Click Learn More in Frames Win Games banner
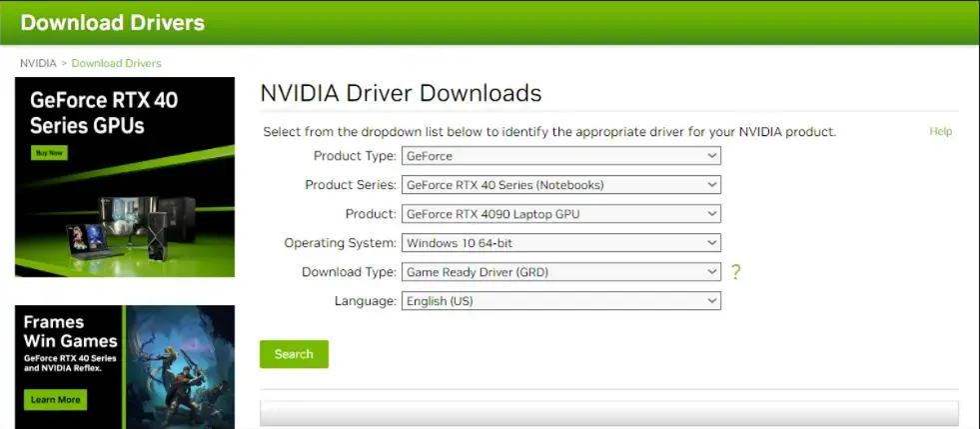This screenshot has height=429, width=980. (56, 400)
